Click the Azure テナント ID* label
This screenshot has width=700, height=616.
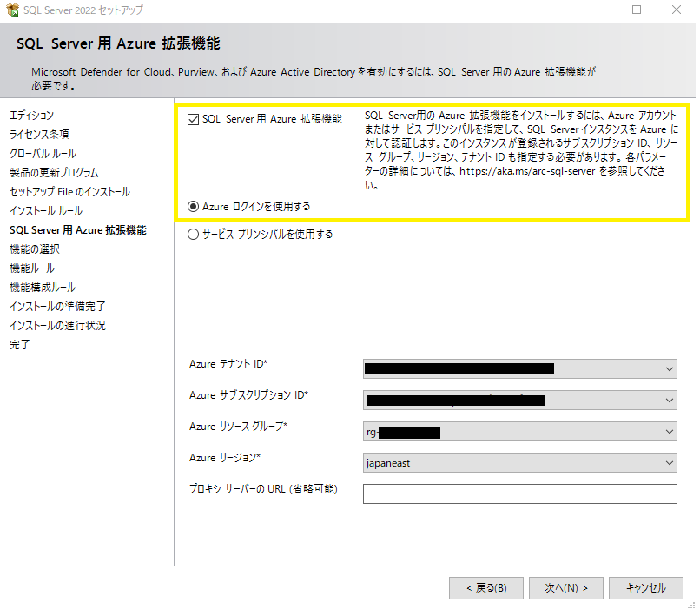coord(228,364)
